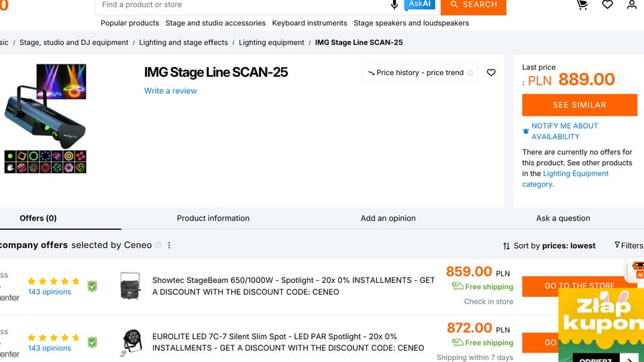Viewport: 644px width, 362px height.
Task: Open the shopping cart icon
Action: 582,5
